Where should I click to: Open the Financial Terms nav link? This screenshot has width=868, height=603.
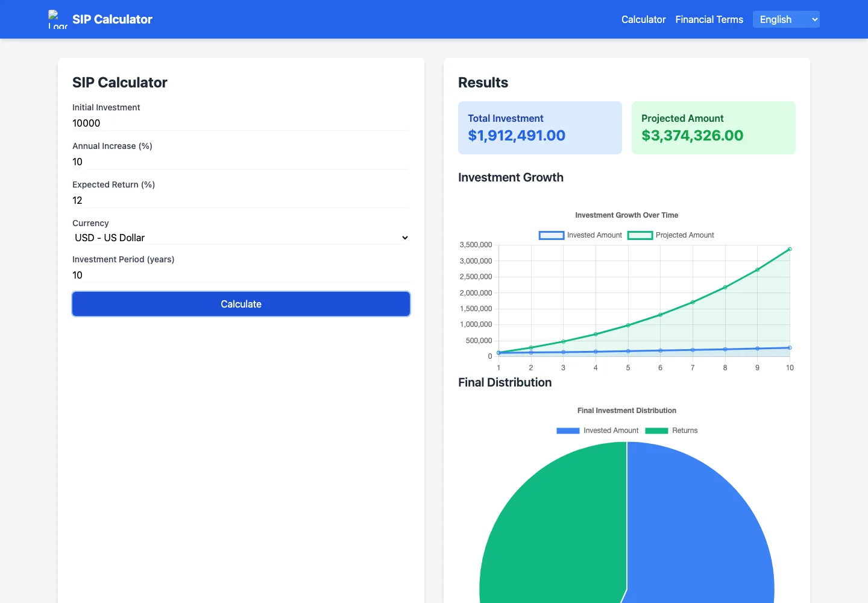point(709,19)
